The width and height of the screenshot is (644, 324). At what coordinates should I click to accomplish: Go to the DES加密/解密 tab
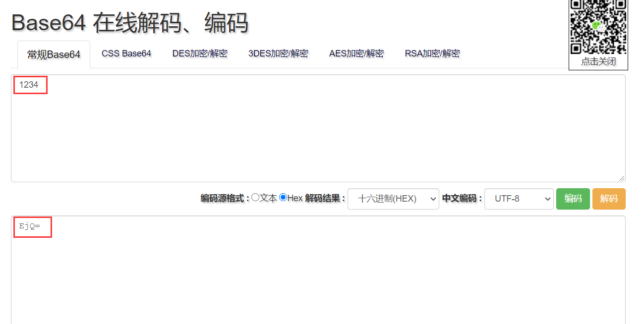pos(200,54)
